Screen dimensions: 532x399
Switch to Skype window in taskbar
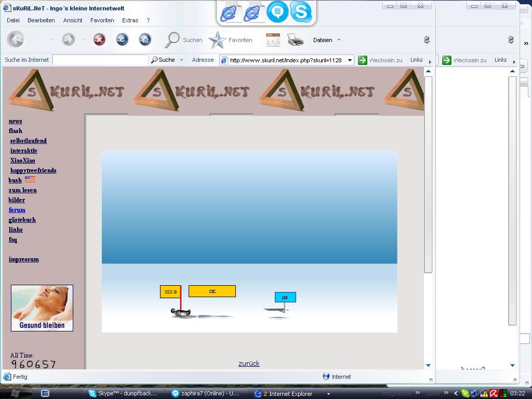point(125,394)
